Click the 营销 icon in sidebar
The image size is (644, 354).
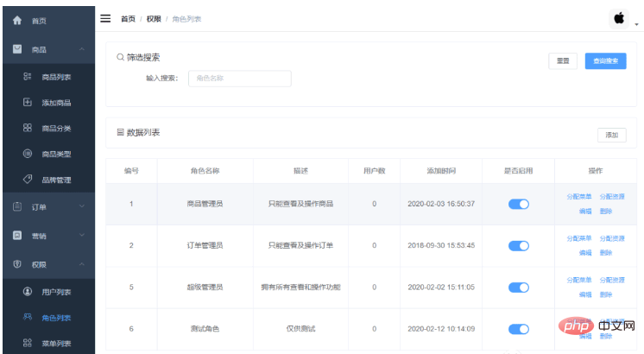[17, 236]
